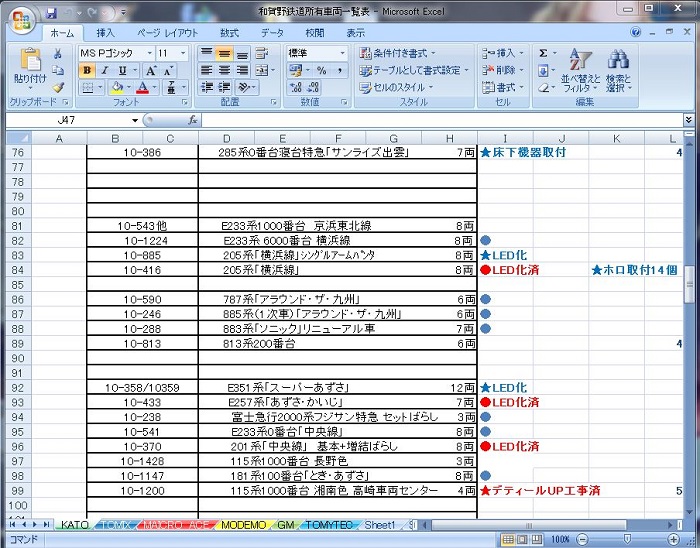Apply comma style
700x548 pixels.
click(339, 71)
